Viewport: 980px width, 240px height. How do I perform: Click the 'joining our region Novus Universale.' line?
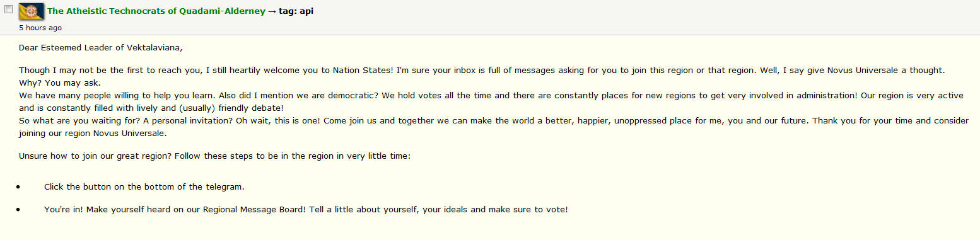point(93,134)
